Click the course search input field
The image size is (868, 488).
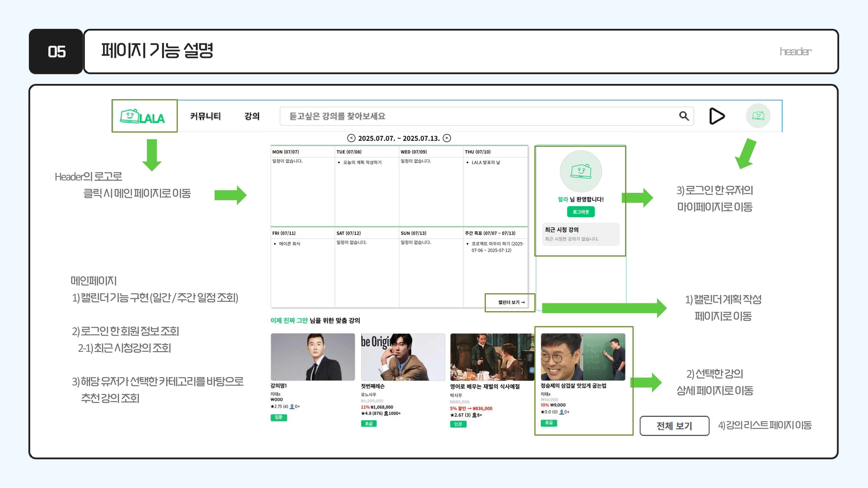pos(472,116)
